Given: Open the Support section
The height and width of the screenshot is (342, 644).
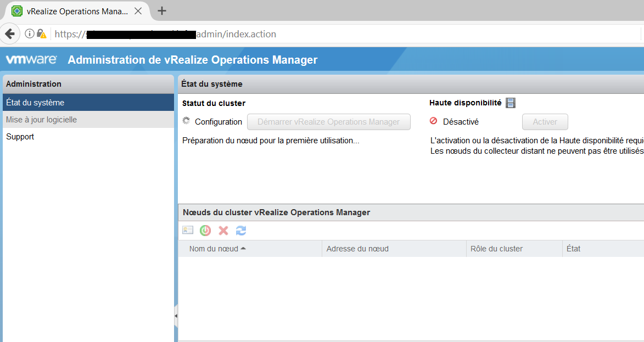Looking at the screenshot, I should [88, 137].
